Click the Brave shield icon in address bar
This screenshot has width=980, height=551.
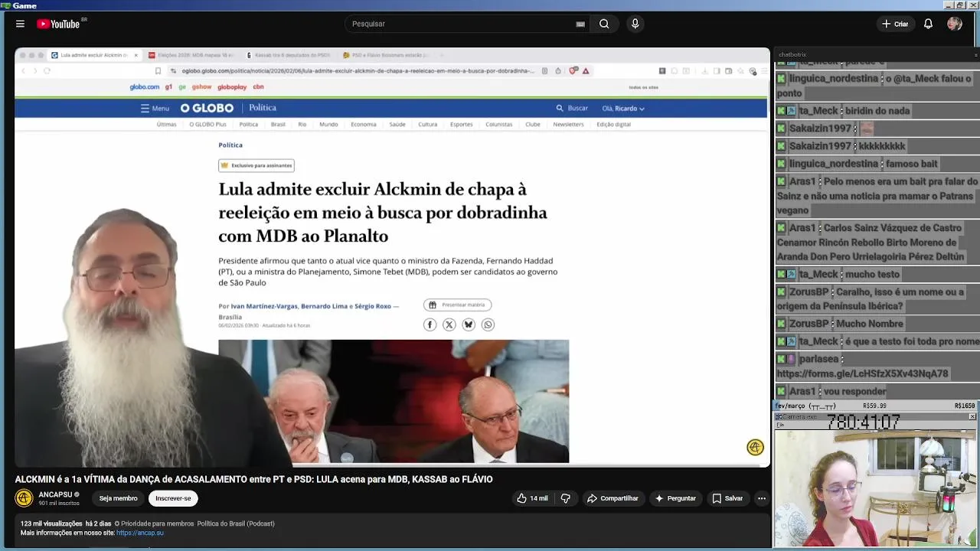pyautogui.click(x=573, y=70)
